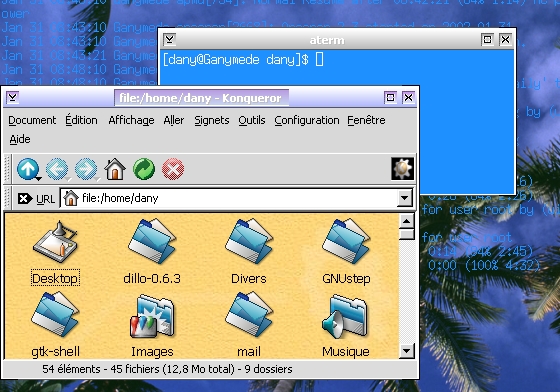
Task: Navigate back with the Back arrow
Action: [57, 169]
